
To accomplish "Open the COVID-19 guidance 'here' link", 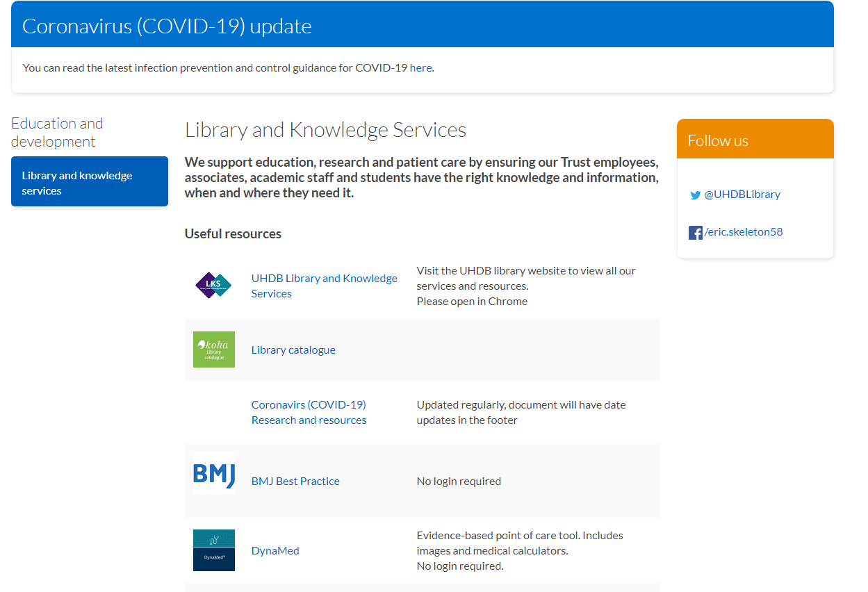I will pyautogui.click(x=420, y=67).
